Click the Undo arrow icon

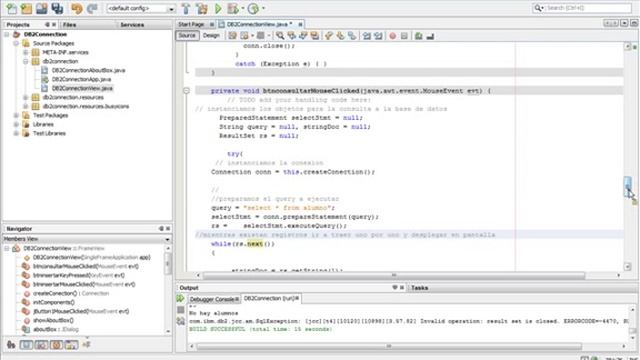tap(76, 8)
